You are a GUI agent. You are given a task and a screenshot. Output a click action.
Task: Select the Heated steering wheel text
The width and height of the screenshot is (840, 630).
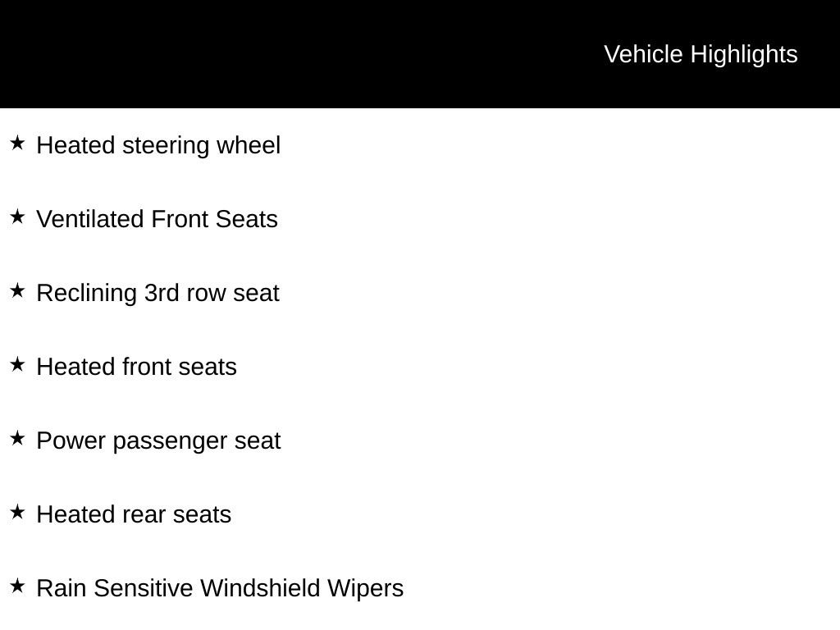coord(158,146)
